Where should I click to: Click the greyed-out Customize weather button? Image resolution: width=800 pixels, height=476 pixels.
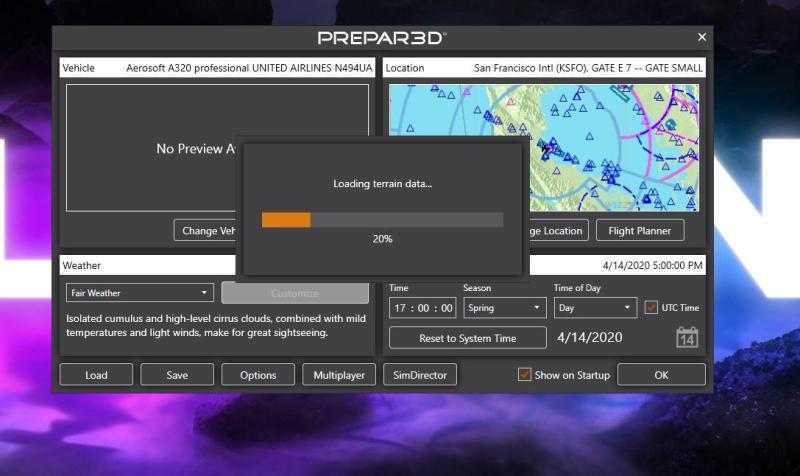pyautogui.click(x=295, y=293)
